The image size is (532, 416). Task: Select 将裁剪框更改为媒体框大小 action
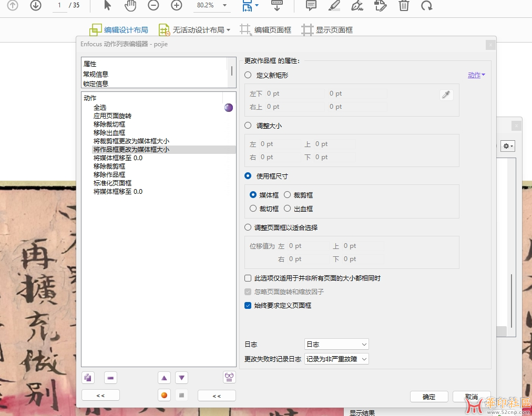click(x=131, y=141)
